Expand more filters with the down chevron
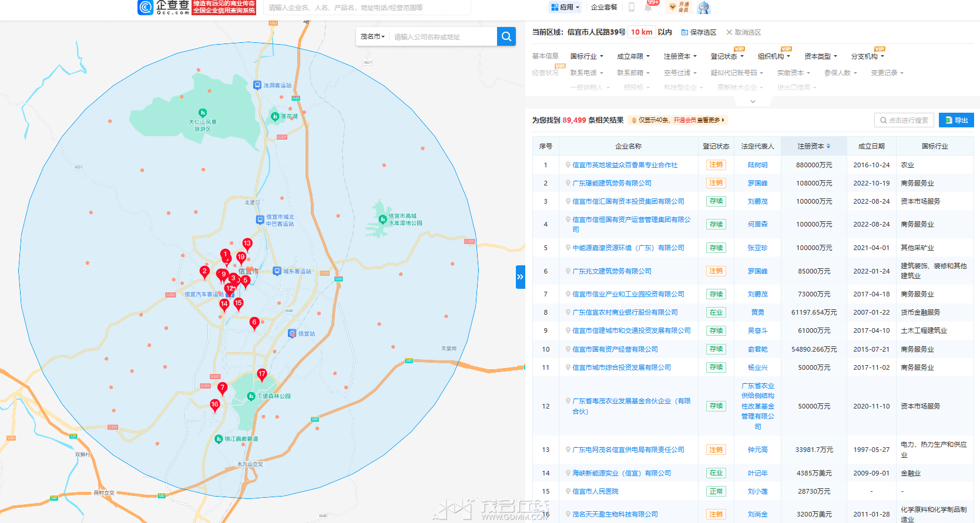The image size is (980, 523). pyautogui.click(x=753, y=102)
